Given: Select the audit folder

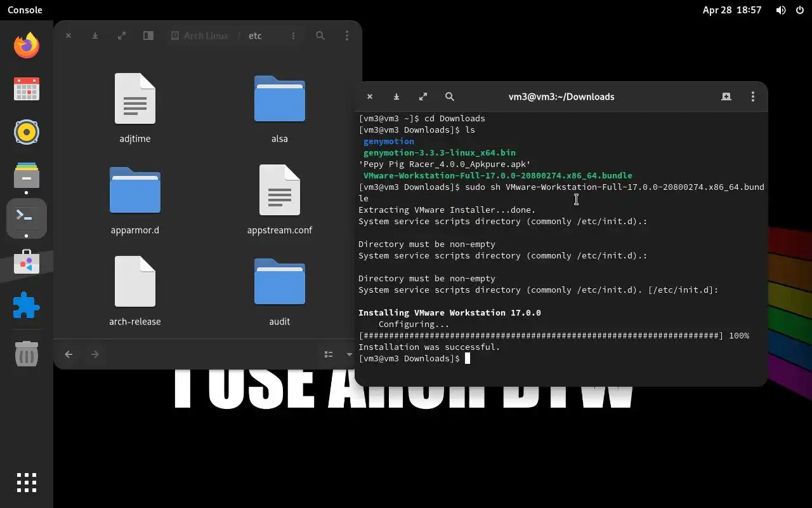Looking at the screenshot, I should tap(280, 291).
